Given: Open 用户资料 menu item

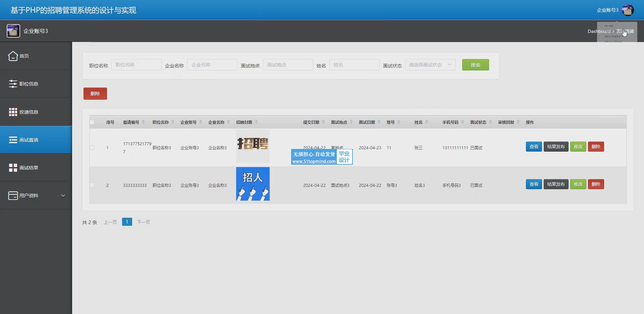Looking at the screenshot, I should coord(36,196).
